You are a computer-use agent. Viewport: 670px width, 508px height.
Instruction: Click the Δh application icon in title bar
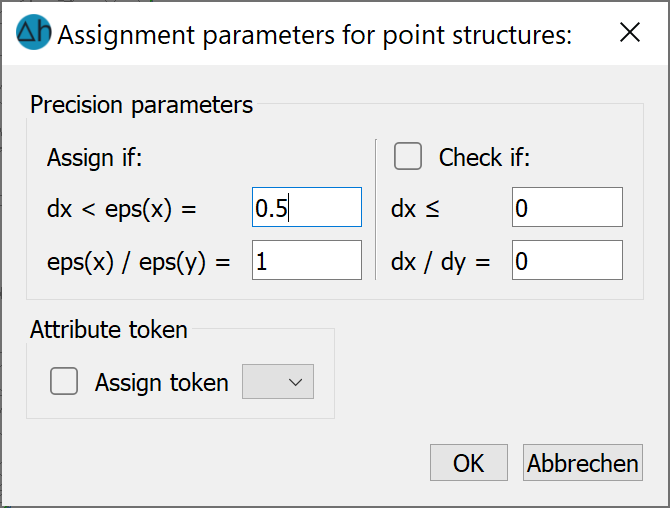coord(34,32)
